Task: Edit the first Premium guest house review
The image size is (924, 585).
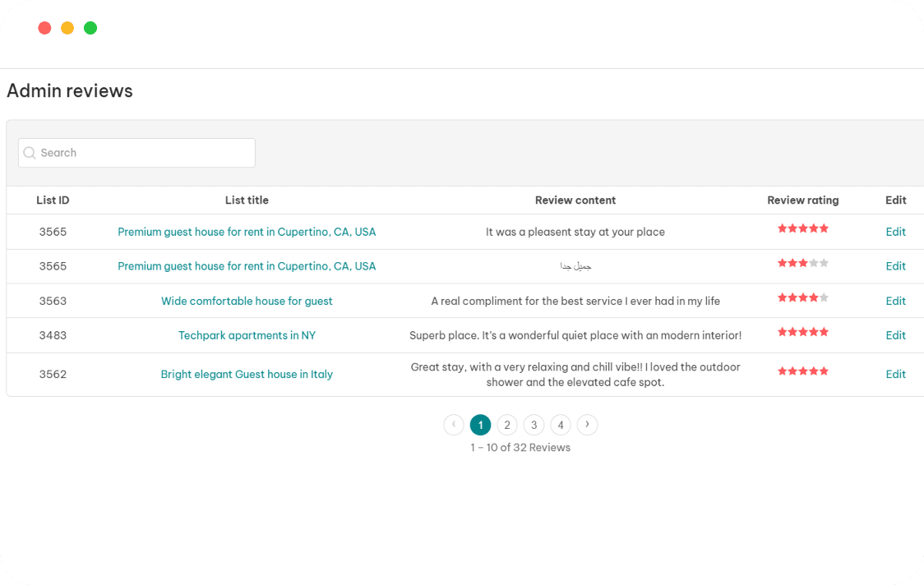Action: [x=895, y=232]
